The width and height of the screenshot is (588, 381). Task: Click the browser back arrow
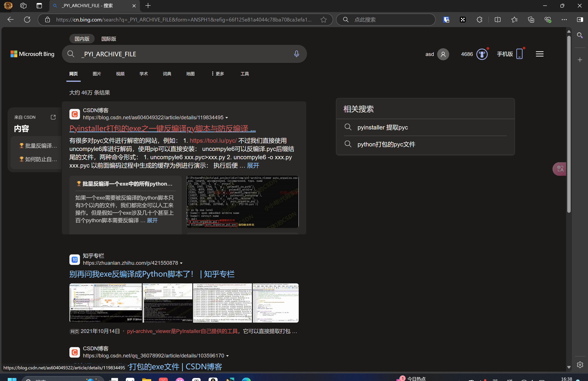pos(10,20)
